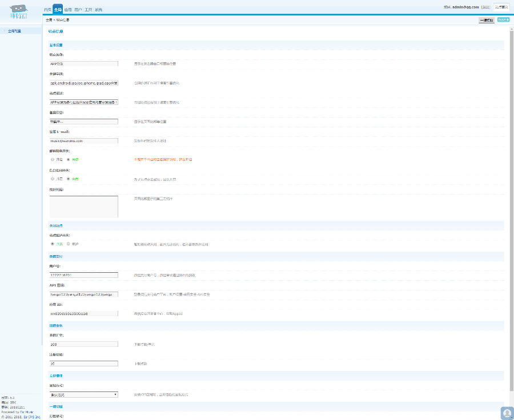Click the site description field starting with APP分发为
This screenshot has height=420, width=514.
pos(83,102)
